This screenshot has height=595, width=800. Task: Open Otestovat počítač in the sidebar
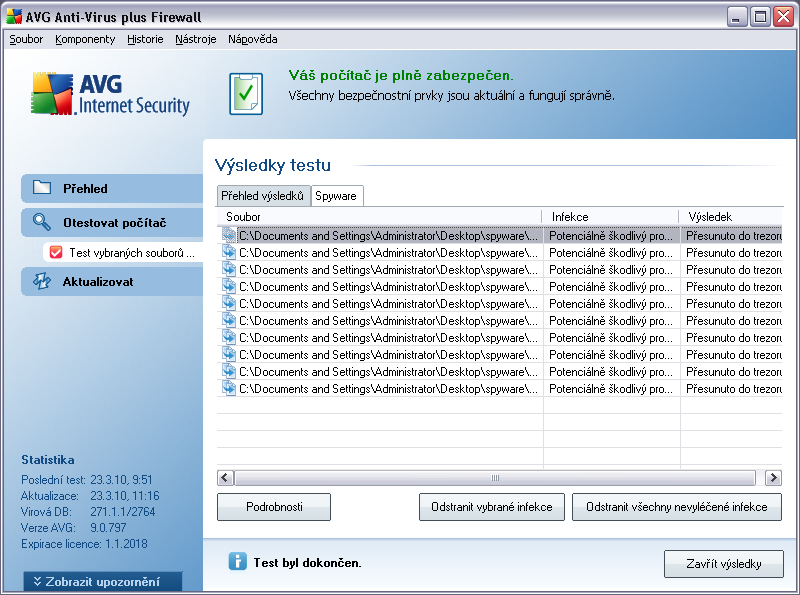(x=112, y=222)
